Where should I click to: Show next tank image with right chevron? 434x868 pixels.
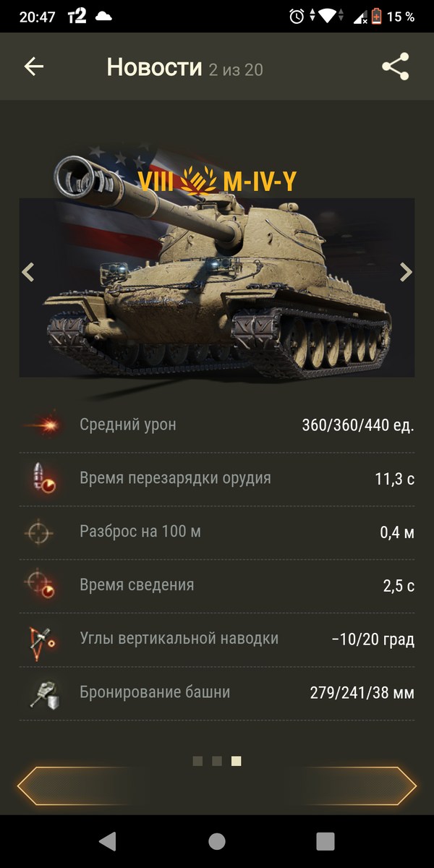click(x=406, y=272)
